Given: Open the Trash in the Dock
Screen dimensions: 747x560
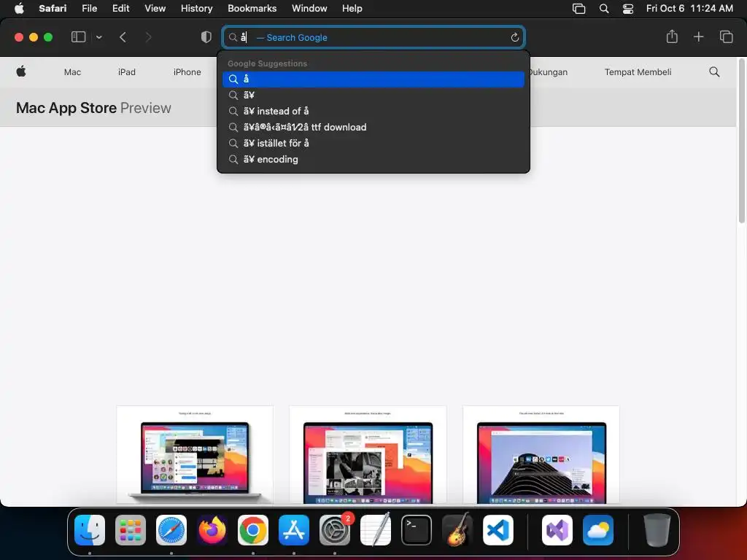Looking at the screenshot, I should coord(657,530).
